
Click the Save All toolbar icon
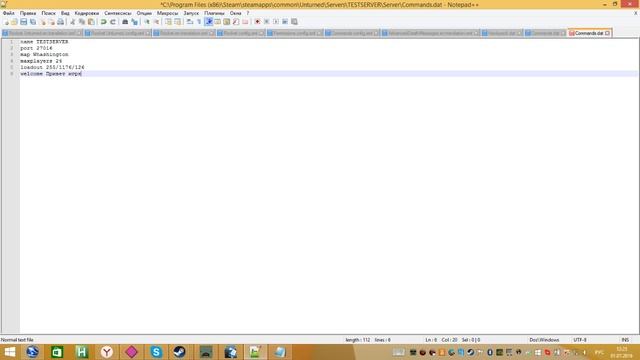click(x=33, y=22)
